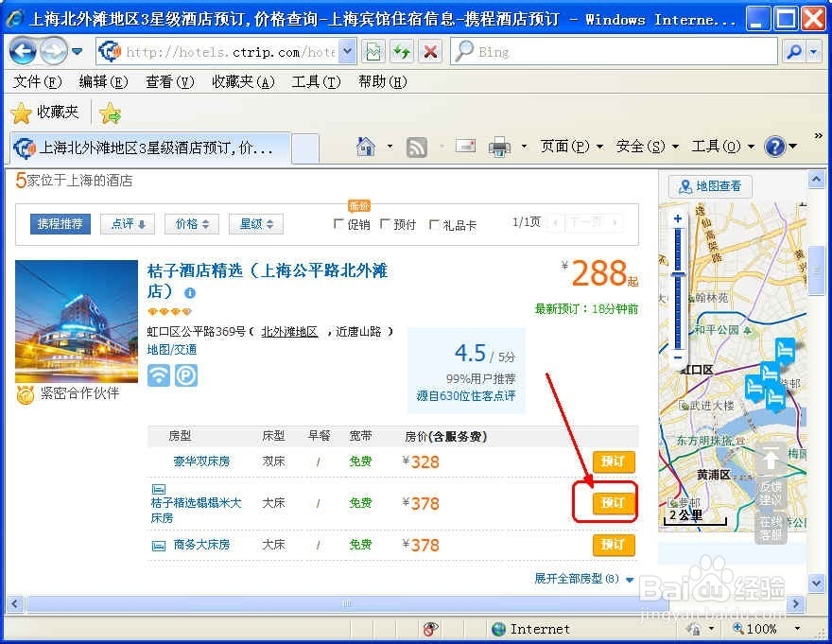Open the 工具(O) dropdown menu

[x=722, y=146]
